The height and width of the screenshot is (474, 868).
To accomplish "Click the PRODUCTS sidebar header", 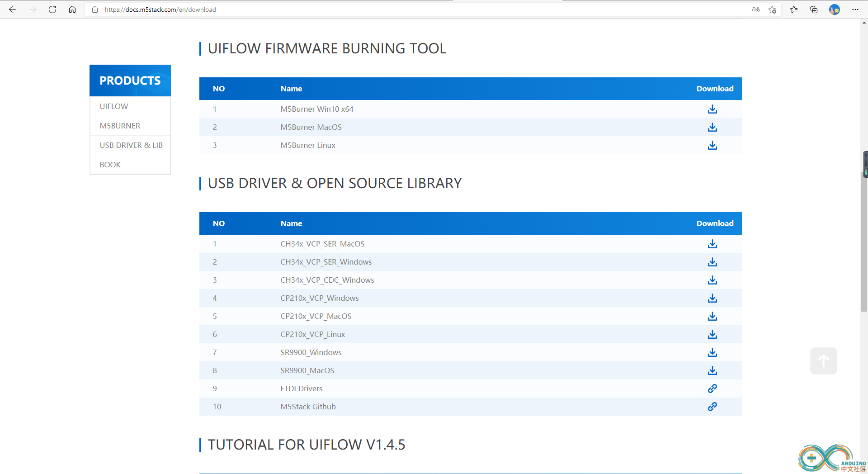I will [130, 81].
